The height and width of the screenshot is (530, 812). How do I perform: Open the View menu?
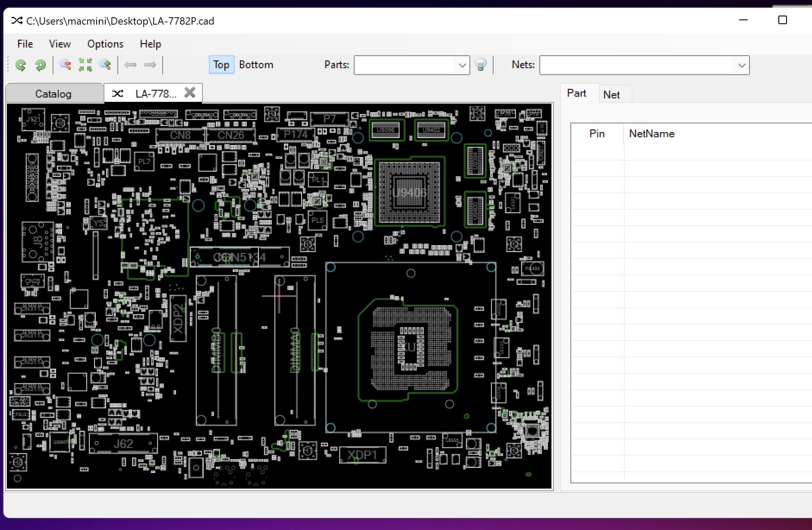pos(60,44)
